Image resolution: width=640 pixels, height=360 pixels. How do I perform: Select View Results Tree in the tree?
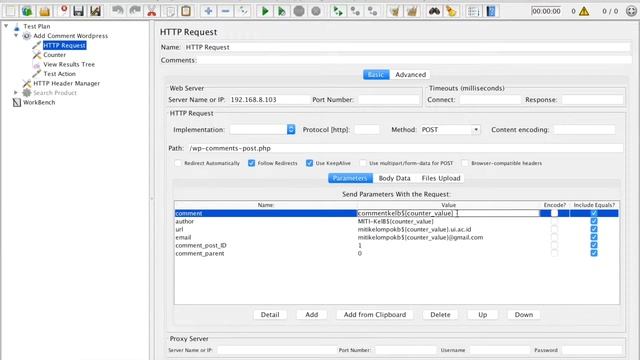pyautogui.click(x=69, y=64)
